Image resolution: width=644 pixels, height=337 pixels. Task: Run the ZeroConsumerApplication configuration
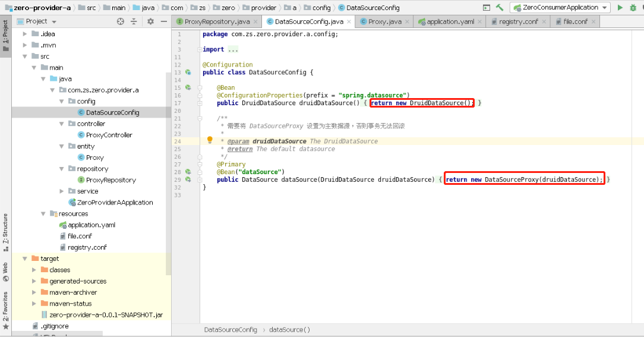620,7
